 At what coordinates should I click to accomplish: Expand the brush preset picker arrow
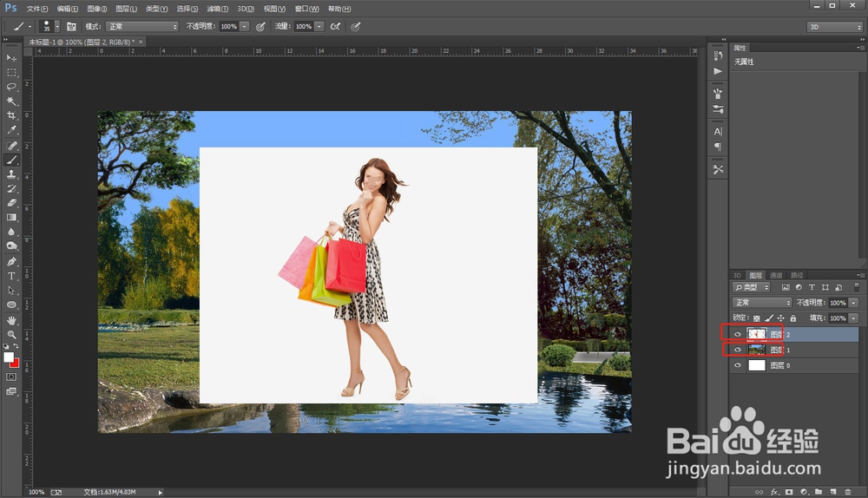pyautogui.click(x=57, y=27)
